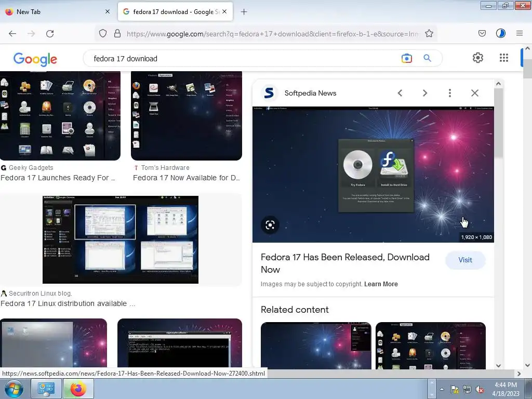Viewport: 532px width, 399px height.
Task: Submit search with magnifier icon
Action: tap(427, 58)
